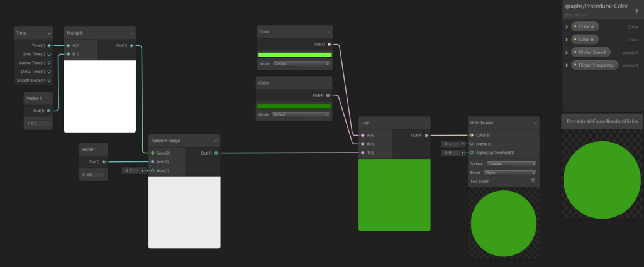Click the Random Range node preview
The width and height of the screenshot is (644, 267).
184,212
